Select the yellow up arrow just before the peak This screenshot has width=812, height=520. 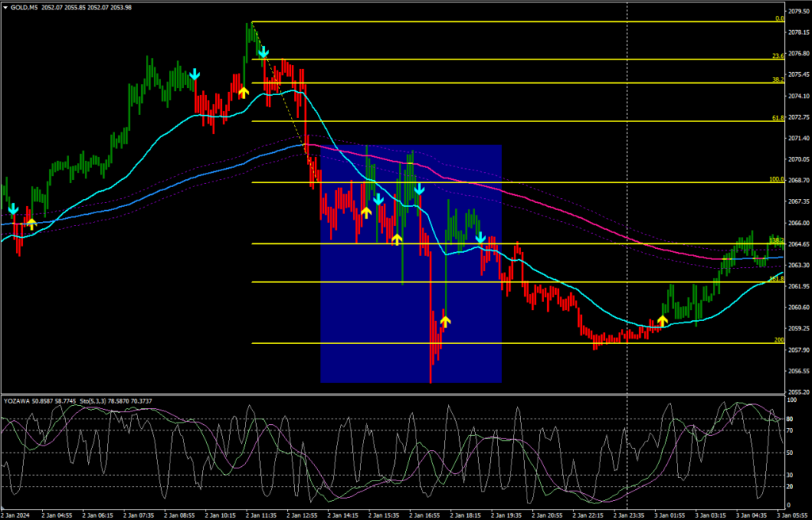coord(243,92)
